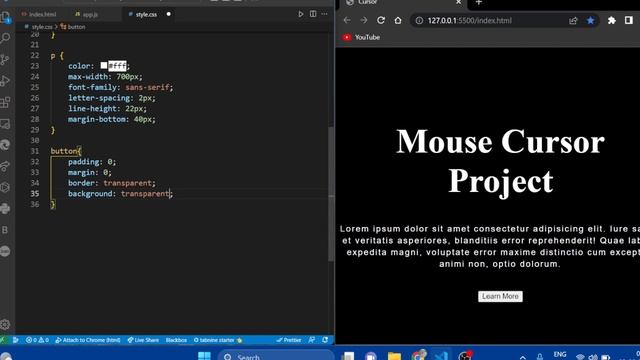Open Search view in VS Code activity bar

pyautogui.click(x=5, y=38)
